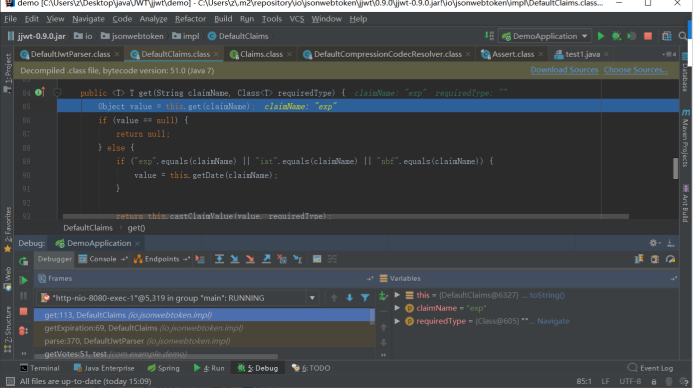Open DemoApplication run configuration dropdown

544,36
